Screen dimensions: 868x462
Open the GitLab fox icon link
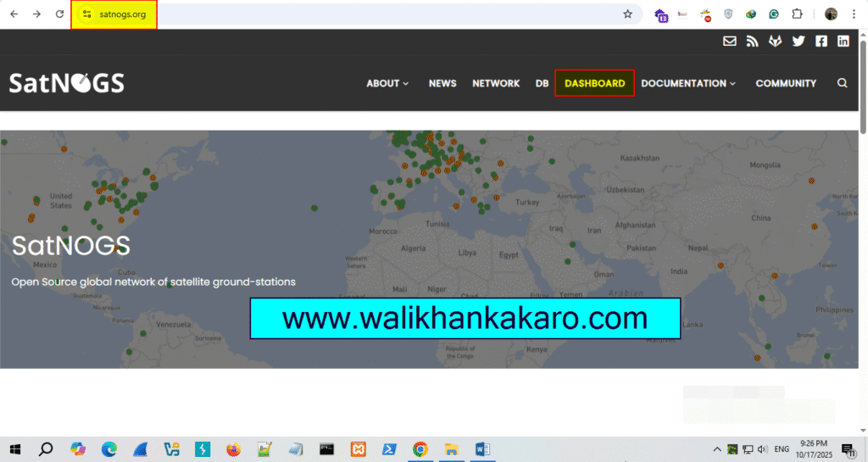pos(775,41)
